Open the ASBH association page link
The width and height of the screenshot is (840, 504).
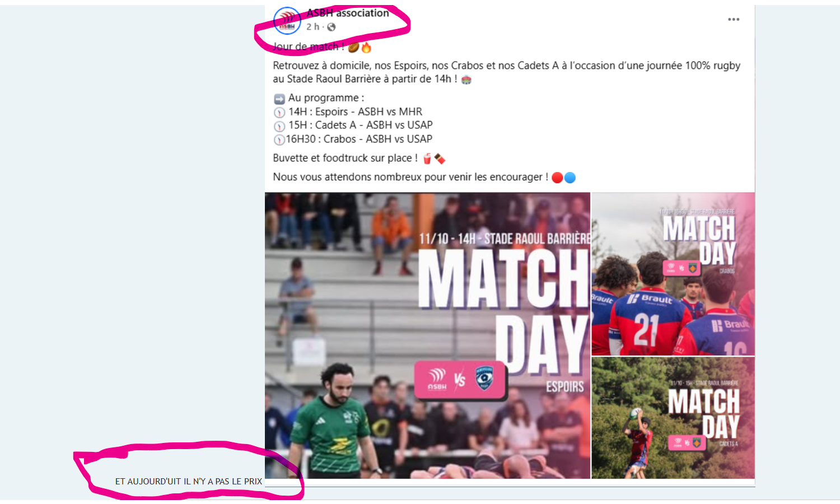pos(348,13)
